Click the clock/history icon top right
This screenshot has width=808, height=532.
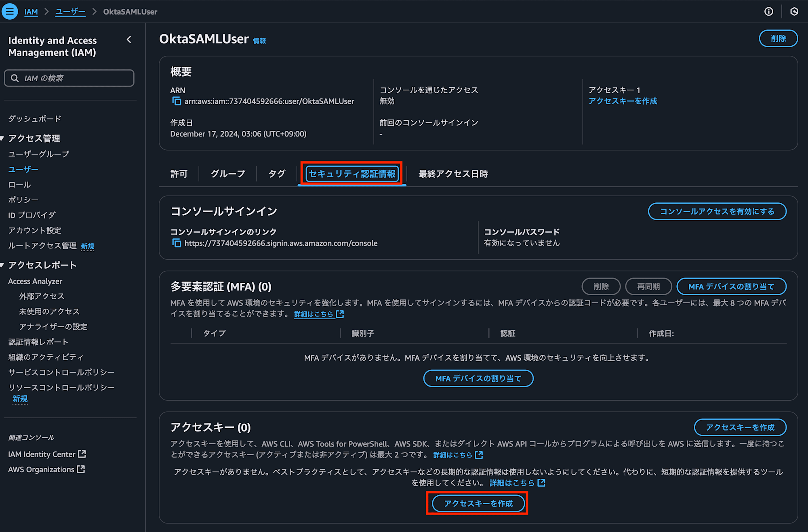794,11
